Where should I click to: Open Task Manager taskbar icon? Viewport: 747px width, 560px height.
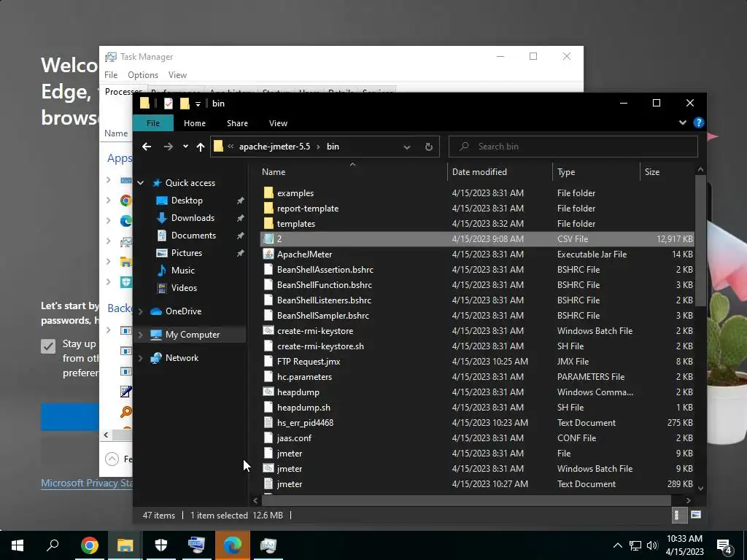tap(268, 545)
